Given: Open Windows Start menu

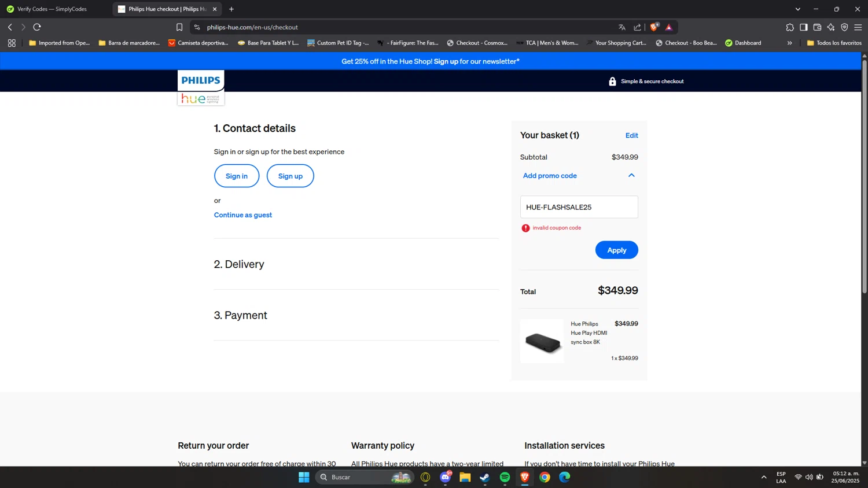Looking at the screenshot, I should (x=304, y=477).
